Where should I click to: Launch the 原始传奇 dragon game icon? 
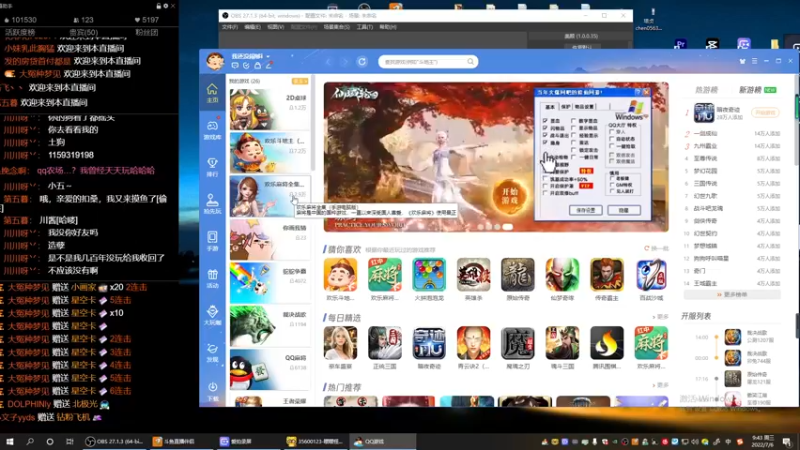click(x=517, y=275)
